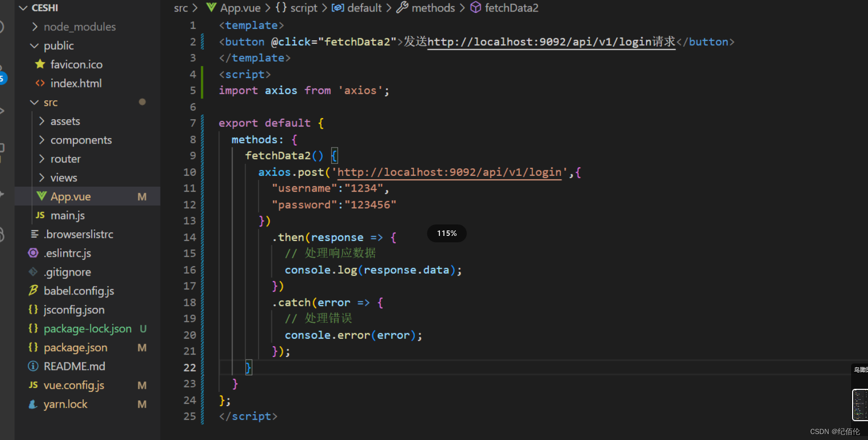Click line number 10 in the gutter
This screenshot has height=440, width=868.
pyautogui.click(x=190, y=172)
